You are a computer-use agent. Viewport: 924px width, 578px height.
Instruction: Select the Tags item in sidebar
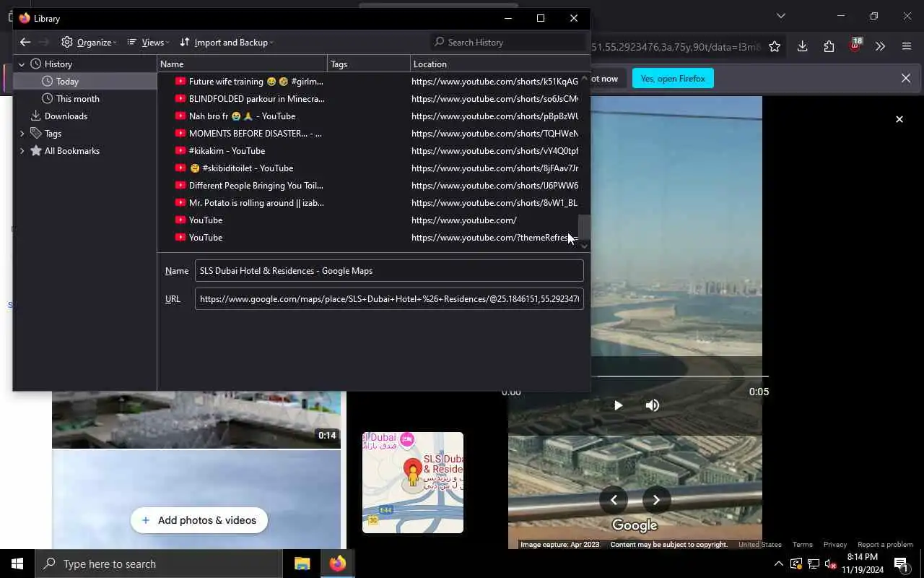point(53,134)
